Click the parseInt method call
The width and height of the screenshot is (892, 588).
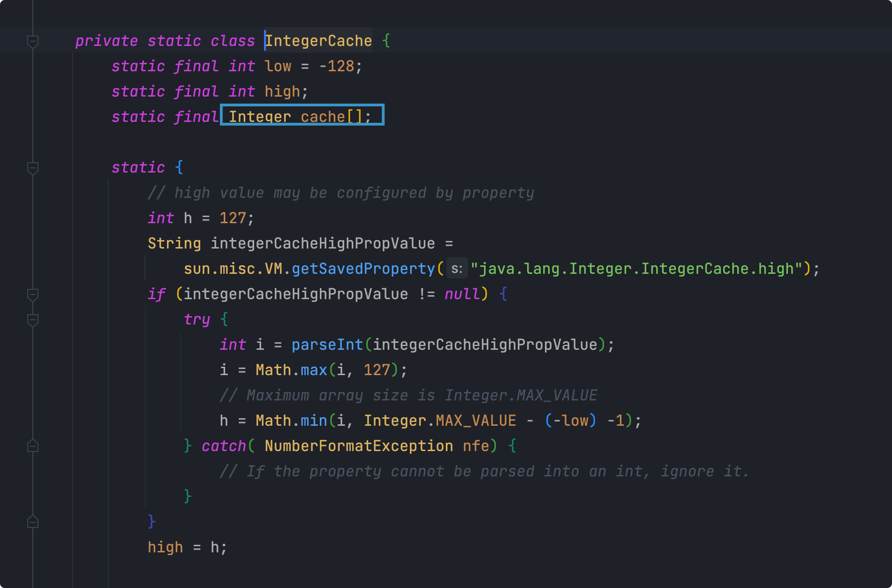[x=327, y=345]
